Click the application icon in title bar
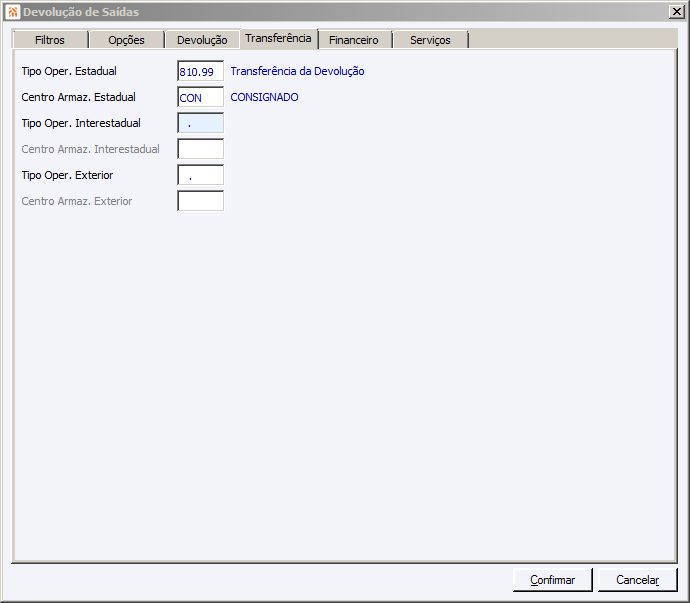 coord(13,12)
